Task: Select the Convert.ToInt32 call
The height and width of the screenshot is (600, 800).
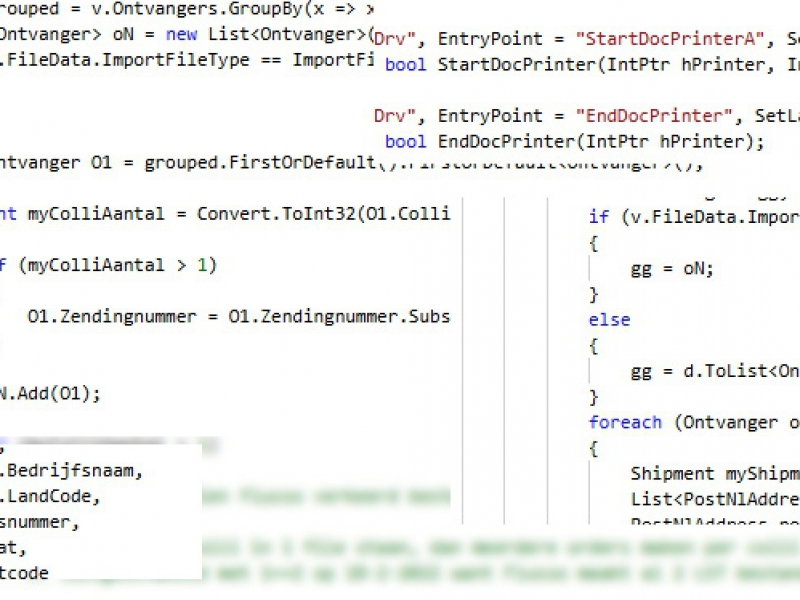Action: click(x=272, y=214)
